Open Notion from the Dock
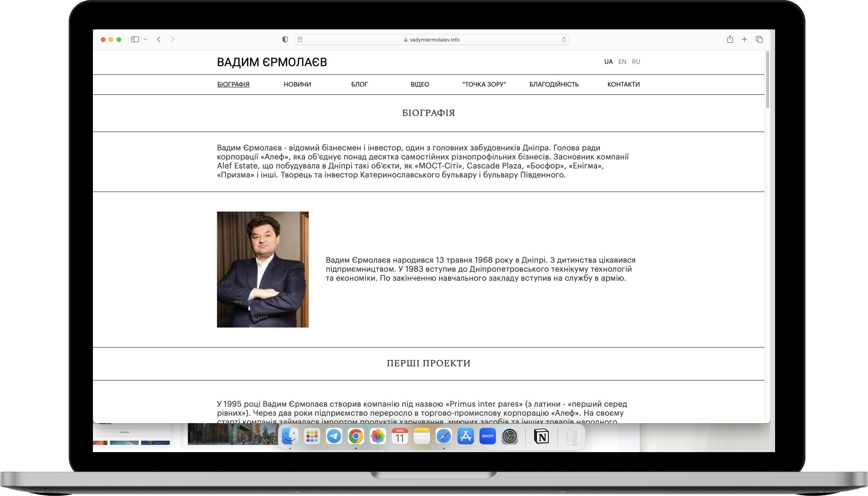This screenshot has width=868, height=496. [x=541, y=436]
